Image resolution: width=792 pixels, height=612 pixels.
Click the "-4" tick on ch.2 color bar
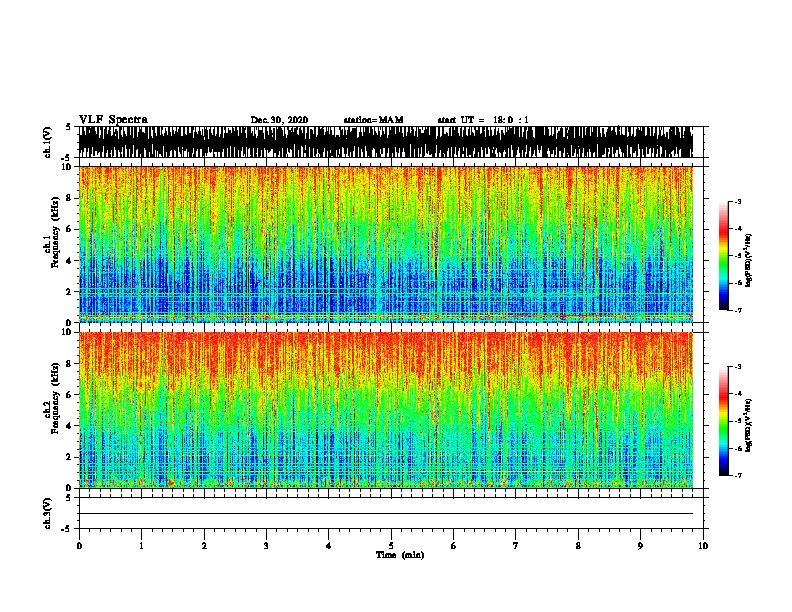tap(738, 394)
